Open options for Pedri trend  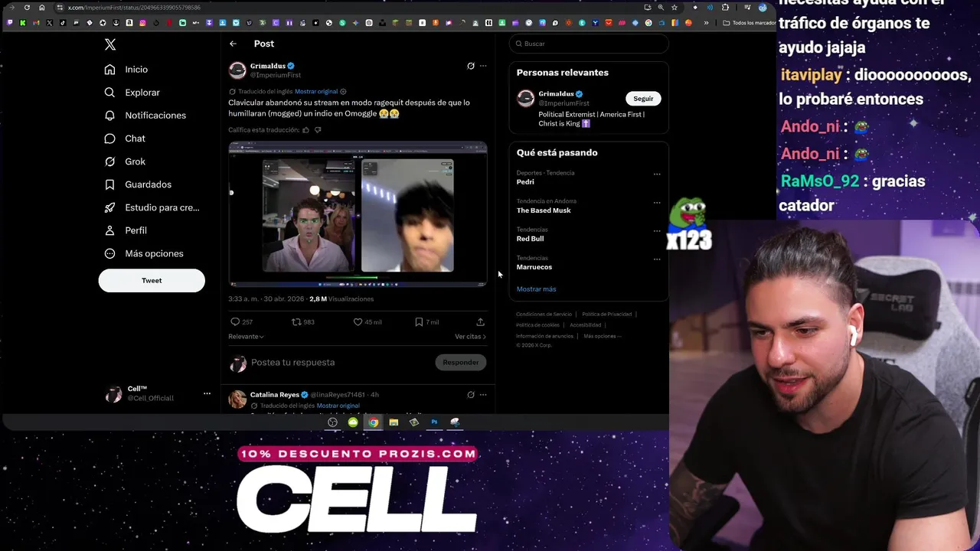click(657, 174)
